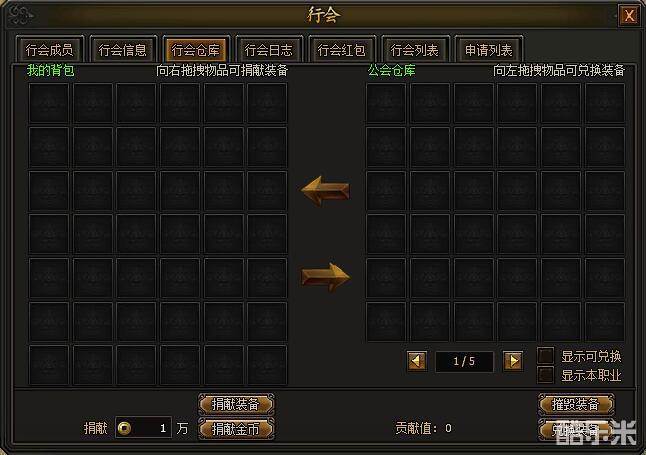Viewport: 646px width, 455px height.
Task: Click the gold donation amount input field
Action: click(143, 428)
